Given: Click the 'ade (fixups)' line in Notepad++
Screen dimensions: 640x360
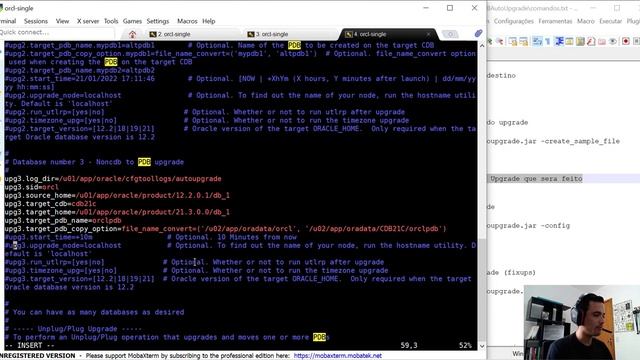Looking at the screenshot, I should point(511,272).
